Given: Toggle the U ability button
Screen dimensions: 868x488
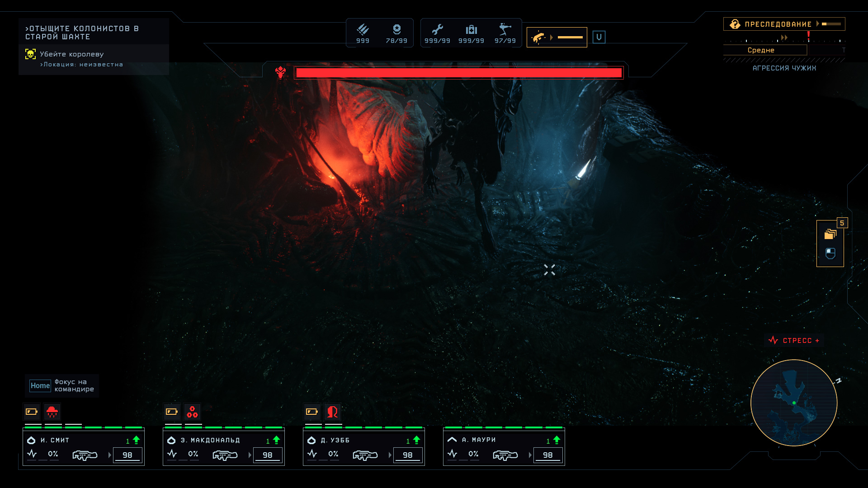Looking at the screenshot, I should [x=598, y=36].
